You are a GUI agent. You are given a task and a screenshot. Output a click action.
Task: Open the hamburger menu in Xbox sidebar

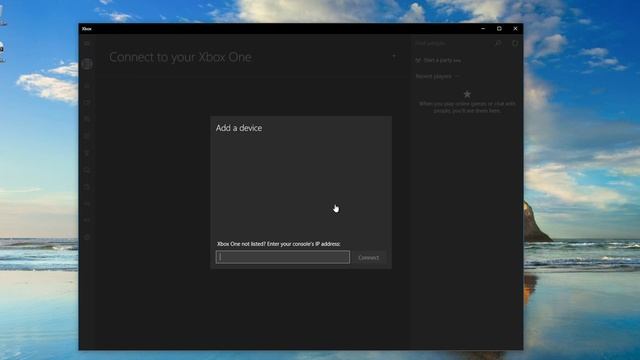(87, 43)
